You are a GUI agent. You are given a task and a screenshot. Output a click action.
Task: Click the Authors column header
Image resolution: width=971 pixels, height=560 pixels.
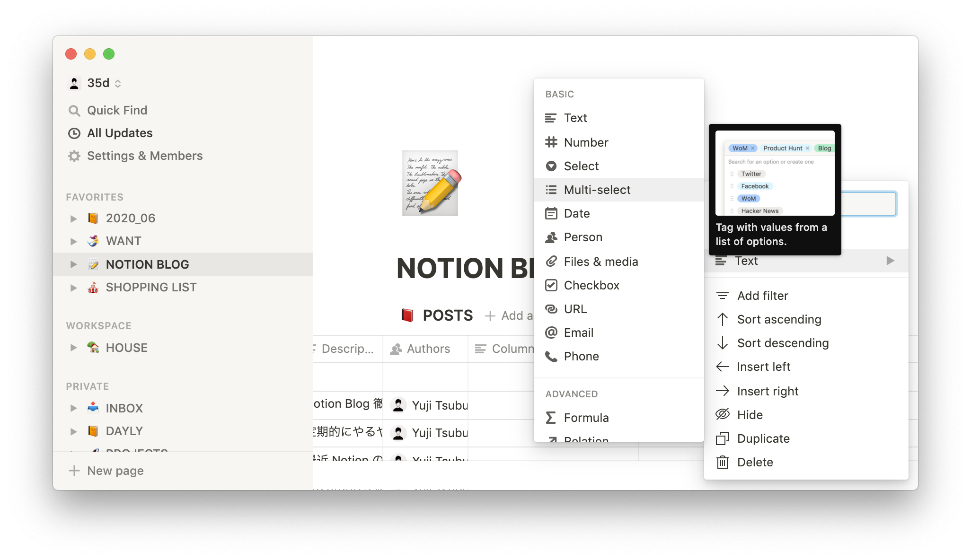(x=425, y=349)
